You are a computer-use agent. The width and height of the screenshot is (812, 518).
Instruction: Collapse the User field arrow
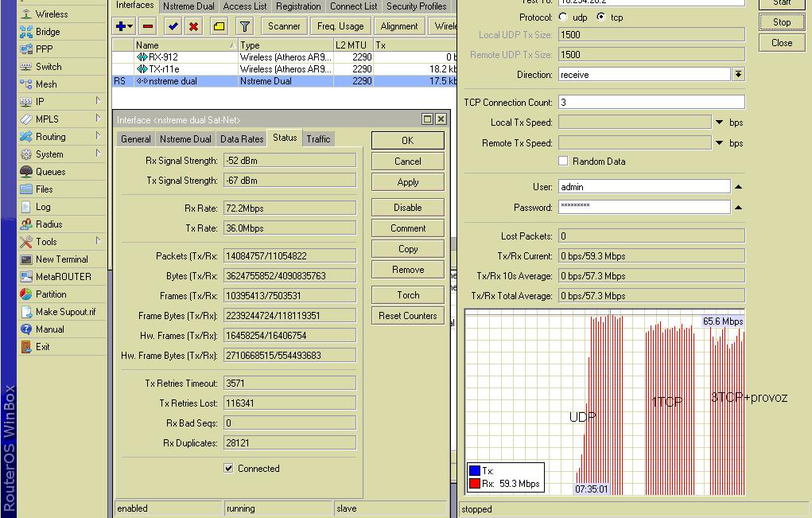(x=739, y=187)
